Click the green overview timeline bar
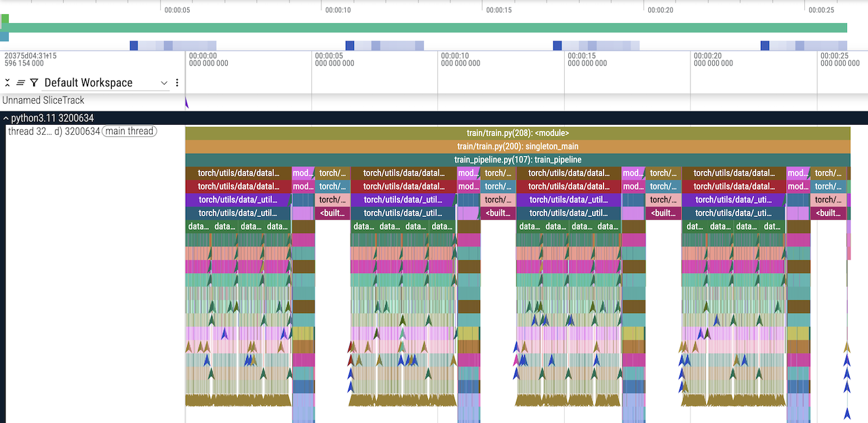868x423 pixels. (x=427, y=28)
